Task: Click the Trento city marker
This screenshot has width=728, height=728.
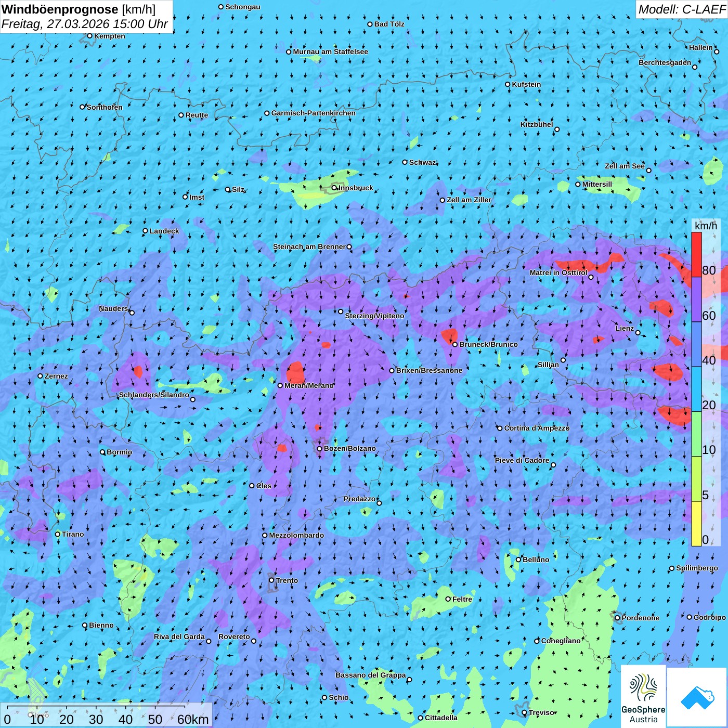Action: [x=271, y=580]
